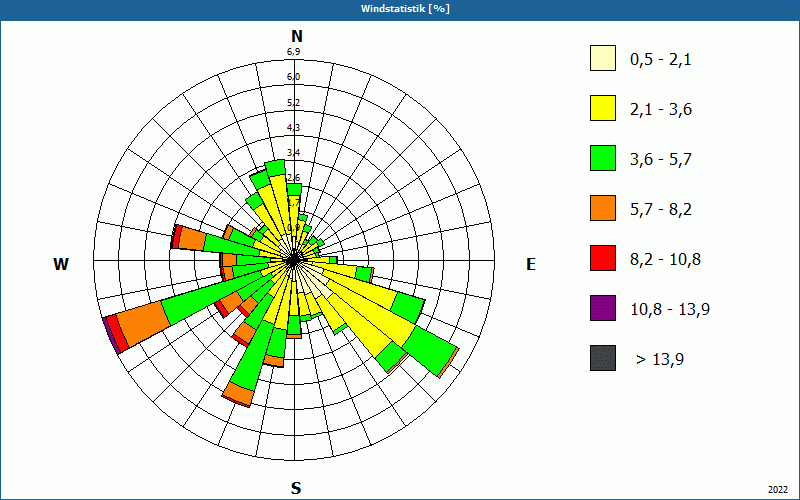Image resolution: width=800 pixels, height=500 pixels.
Task: Click the purple 10,8 - 13,9 legend swatch
Action: (603, 308)
